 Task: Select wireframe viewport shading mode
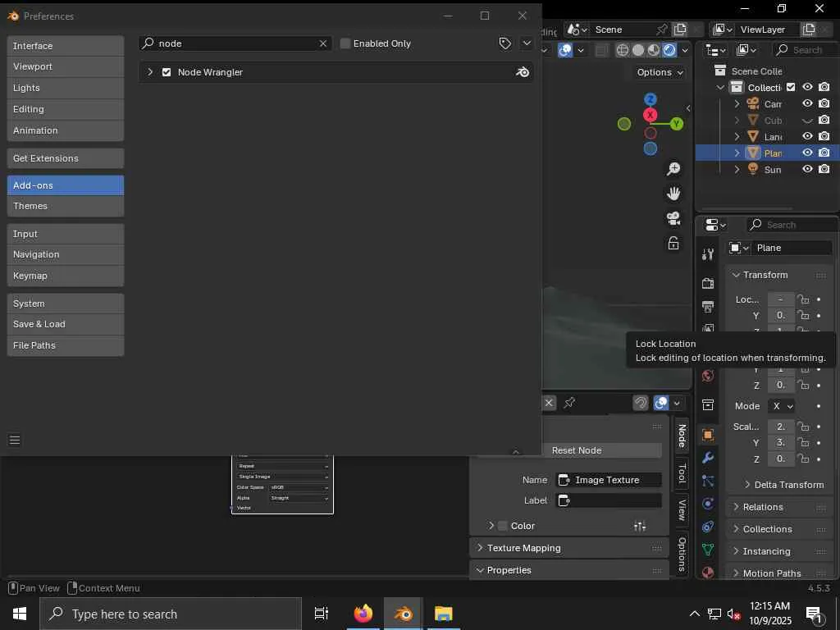pyautogui.click(x=622, y=50)
